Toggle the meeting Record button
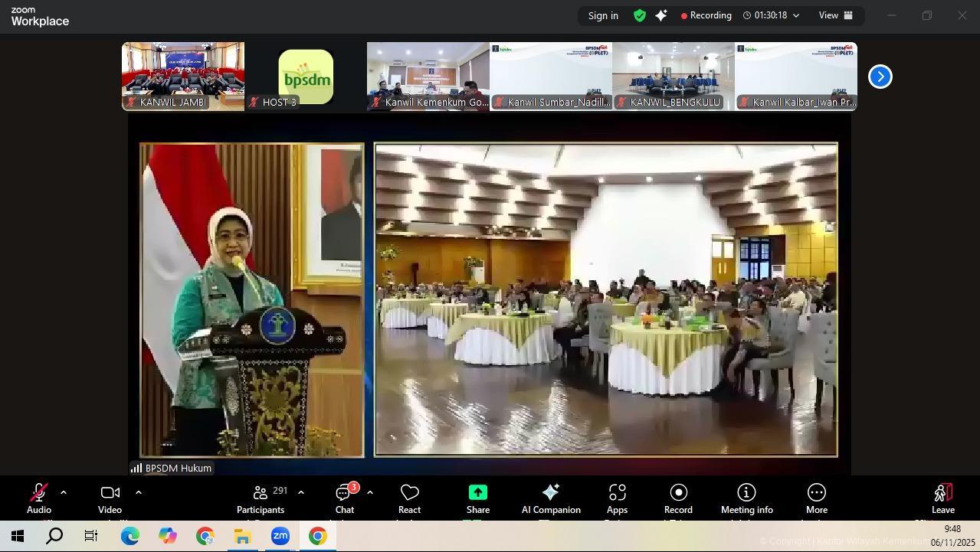The width and height of the screenshot is (980, 552). (678, 498)
